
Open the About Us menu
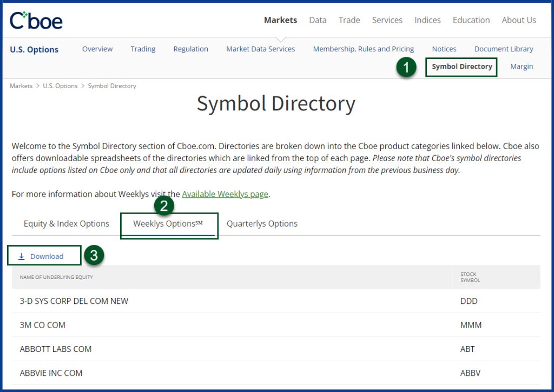coord(518,20)
